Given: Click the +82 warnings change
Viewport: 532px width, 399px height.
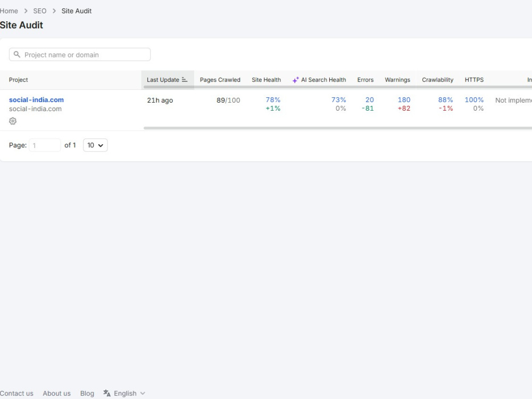Looking at the screenshot, I should pos(404,108).
